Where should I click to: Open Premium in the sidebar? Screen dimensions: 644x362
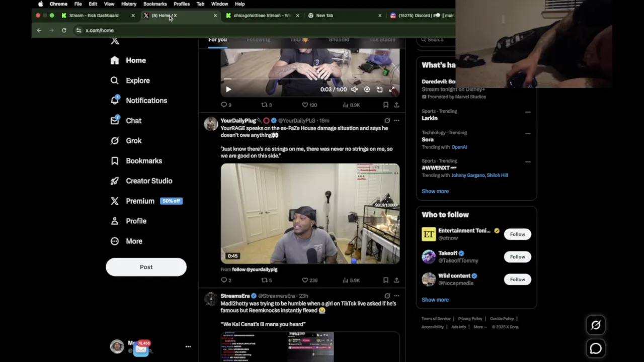(146, 201)
